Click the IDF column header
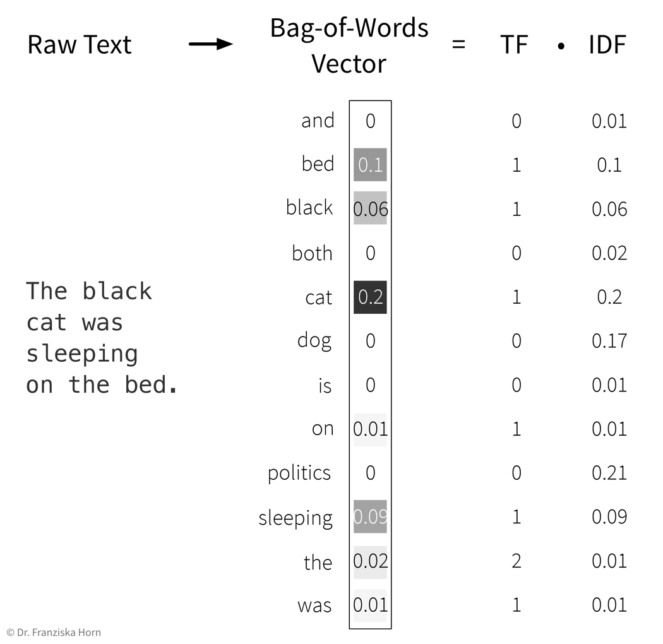This screenshot has width=663, height=644. click(x=607, y=45)
